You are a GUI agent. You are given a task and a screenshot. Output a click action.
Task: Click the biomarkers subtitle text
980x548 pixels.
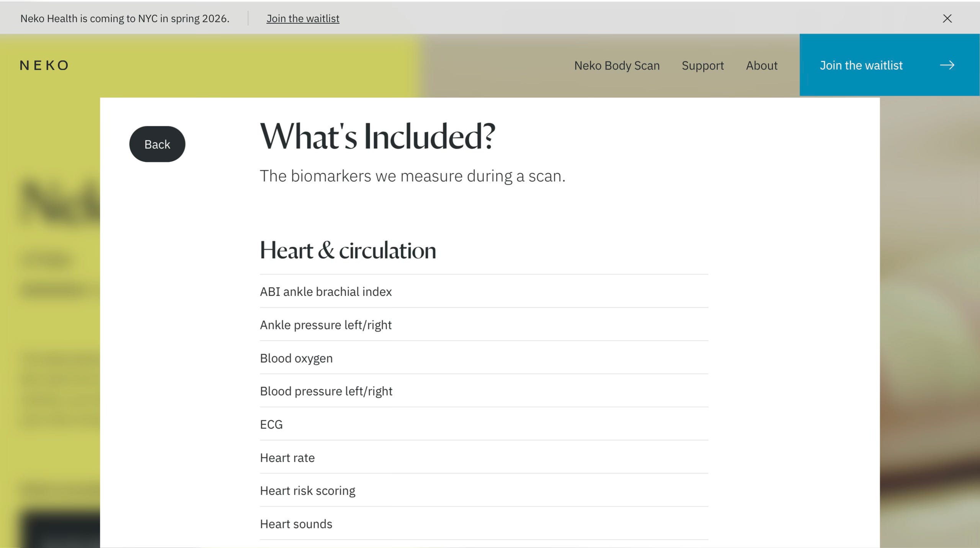tap(413, 176)
